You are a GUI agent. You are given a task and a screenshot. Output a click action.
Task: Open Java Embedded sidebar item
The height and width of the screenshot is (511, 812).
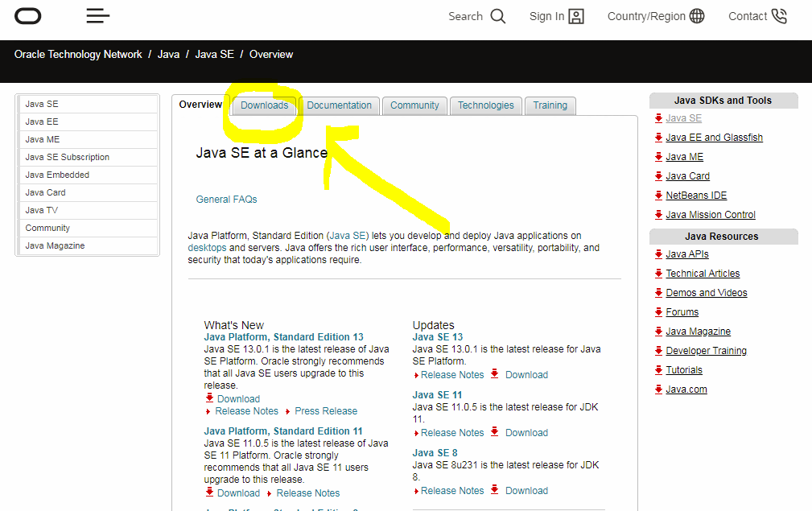click(x=88, y=175)
